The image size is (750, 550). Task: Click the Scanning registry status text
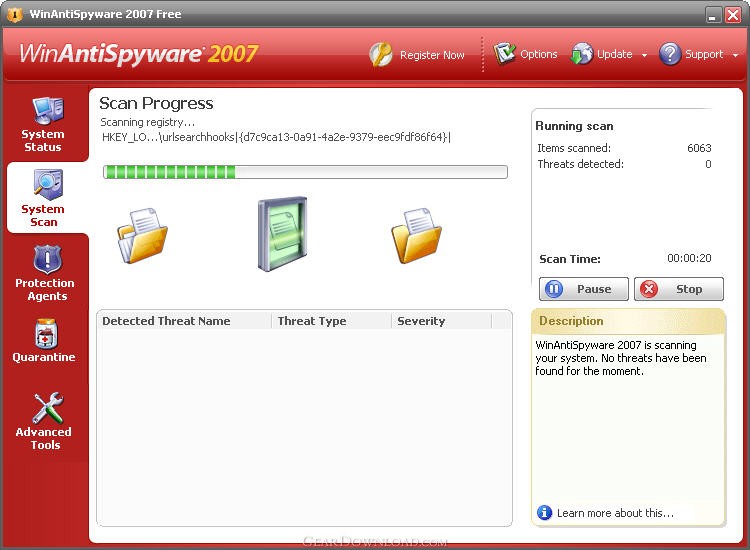coord(147,122)
